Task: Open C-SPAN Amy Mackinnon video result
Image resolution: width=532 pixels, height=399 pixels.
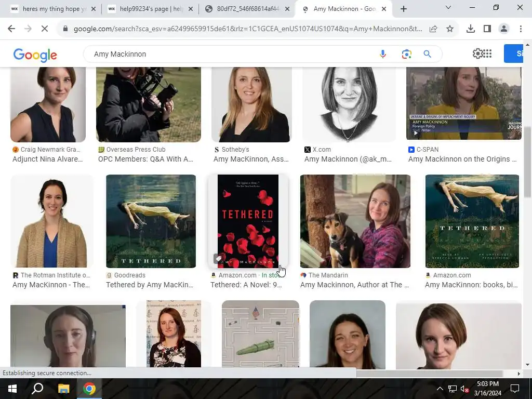Action: [x=462, y=159]
